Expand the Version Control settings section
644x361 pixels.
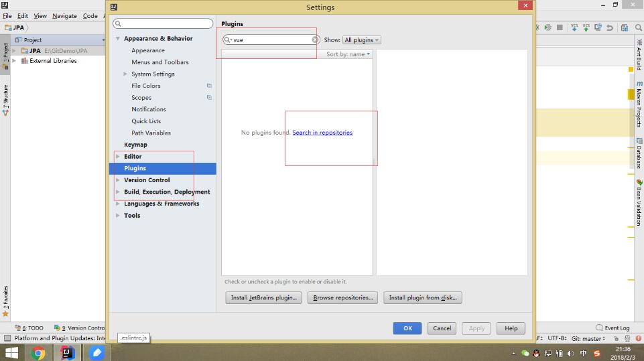tap(118, 180)
